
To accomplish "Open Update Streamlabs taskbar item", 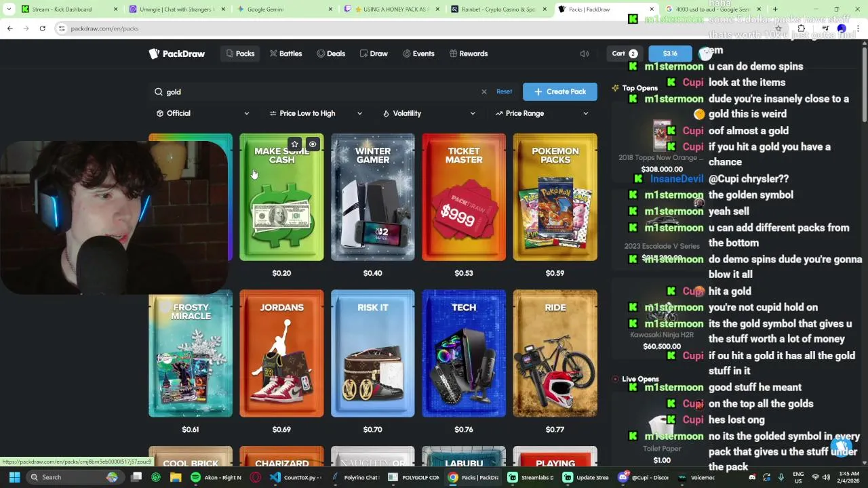I will 587,477.
